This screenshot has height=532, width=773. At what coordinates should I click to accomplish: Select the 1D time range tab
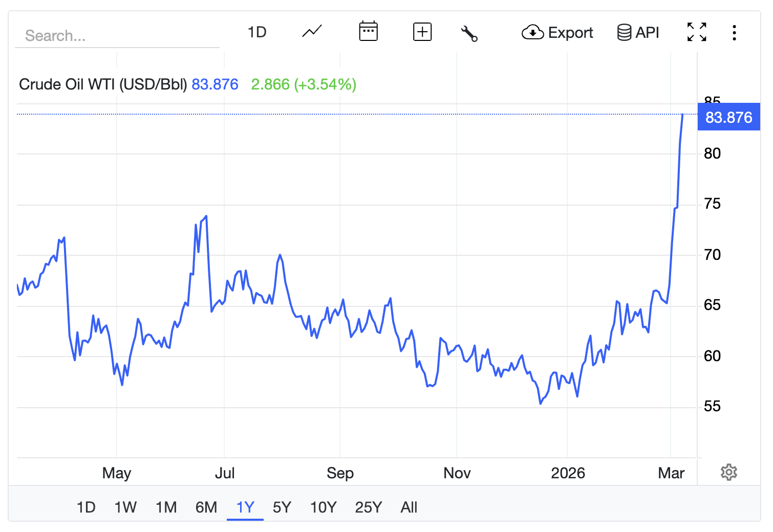(x=86, y=507)
